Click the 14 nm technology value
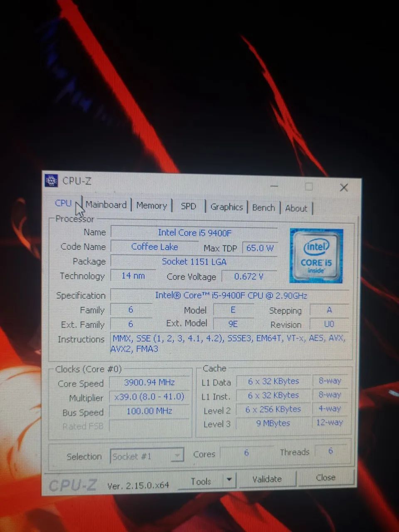 [133, 276]
